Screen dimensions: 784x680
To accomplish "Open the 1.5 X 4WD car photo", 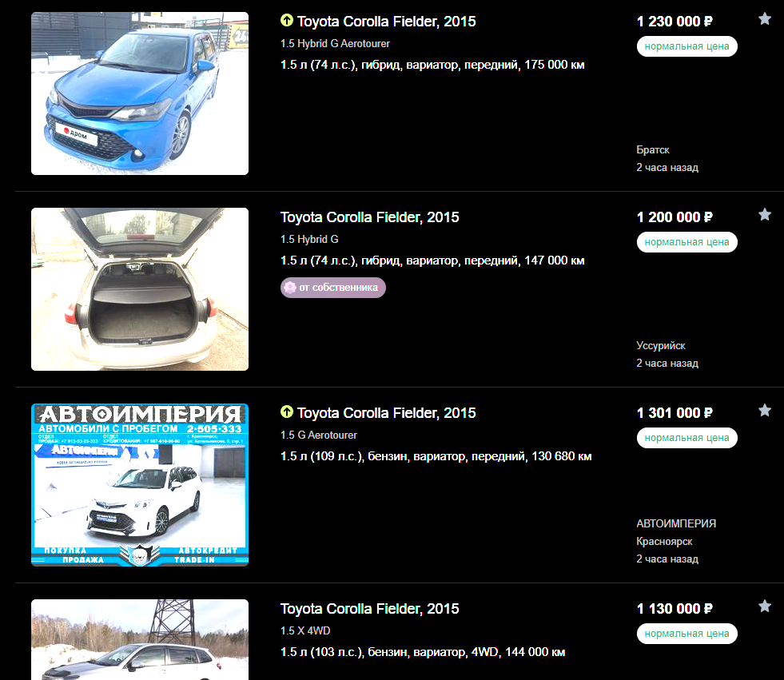I will tap(140, 639).
